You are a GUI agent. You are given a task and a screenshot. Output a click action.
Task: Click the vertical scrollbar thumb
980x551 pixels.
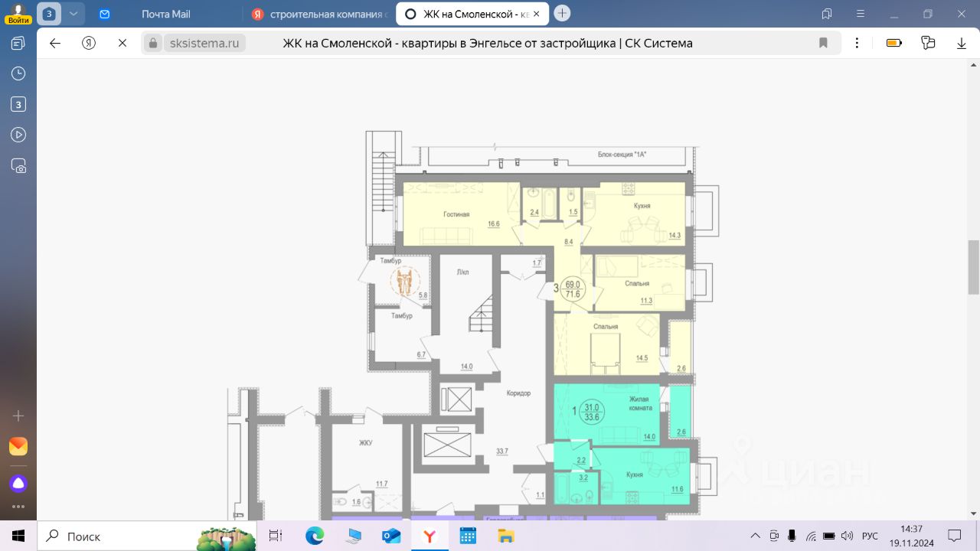point(973,267)
